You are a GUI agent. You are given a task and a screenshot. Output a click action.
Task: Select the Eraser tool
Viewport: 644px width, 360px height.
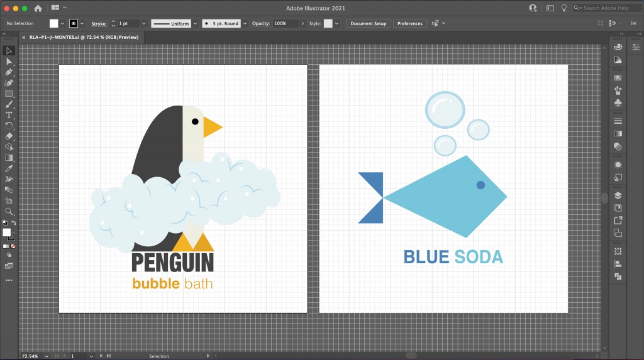[9, 136]
